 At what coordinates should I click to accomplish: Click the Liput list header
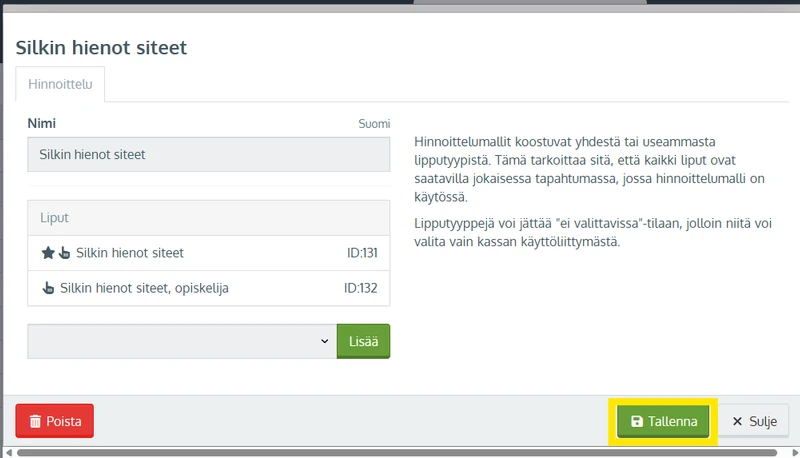point(209,218)
